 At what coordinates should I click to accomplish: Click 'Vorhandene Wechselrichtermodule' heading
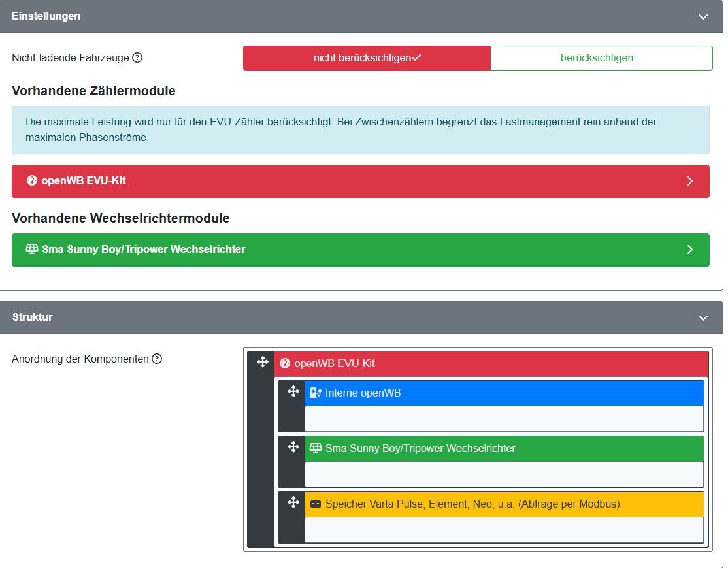point(121,218)
